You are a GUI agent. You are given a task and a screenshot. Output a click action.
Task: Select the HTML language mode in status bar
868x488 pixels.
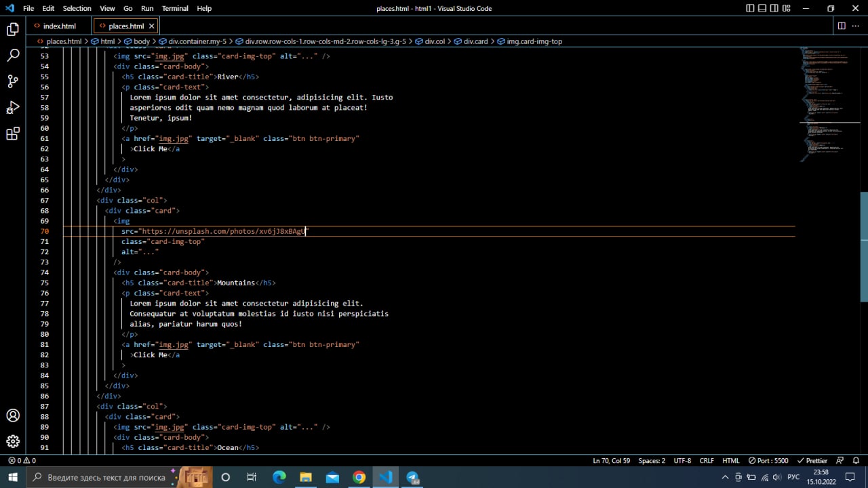point(730,460)
